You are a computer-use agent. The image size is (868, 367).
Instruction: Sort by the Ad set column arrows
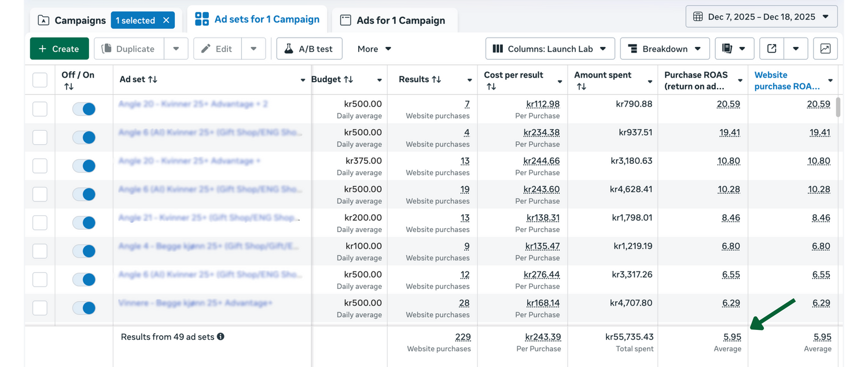pyautogui.click(x=153, y=79)
